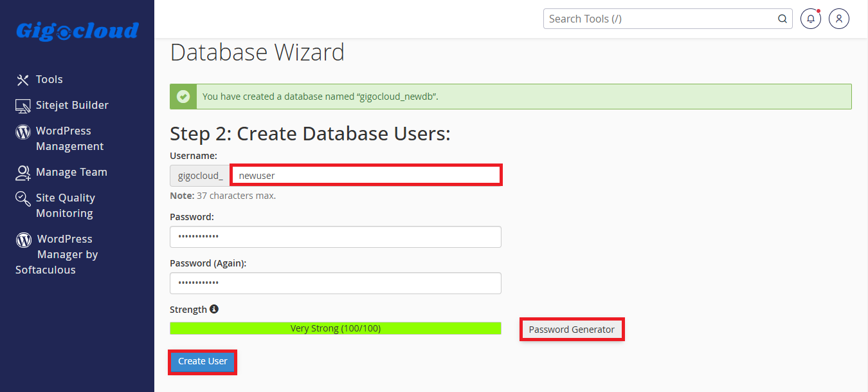The width and height of the screenshot is (868, 392).
Task: Click the green success checkmark icon
Action: click(x=183, y=97)
